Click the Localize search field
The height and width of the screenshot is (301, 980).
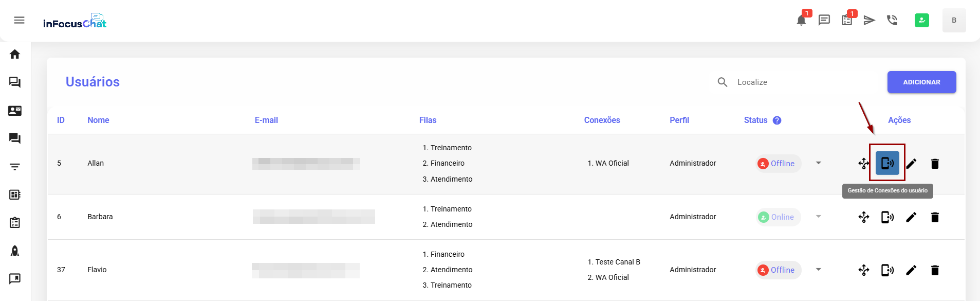(802, 82)
